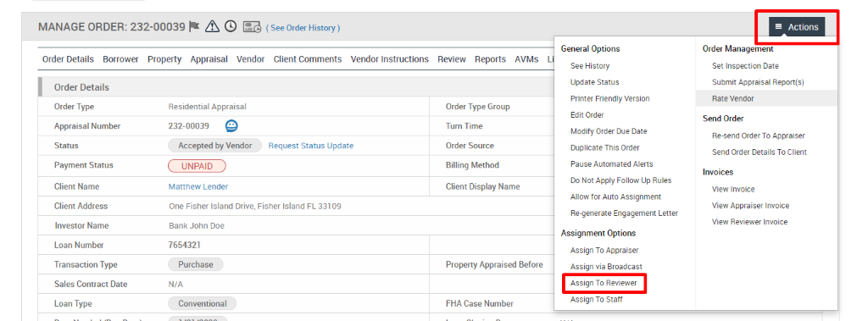Select Assign To Staff option
Screen dimensions: 868x321
(596, 300)
